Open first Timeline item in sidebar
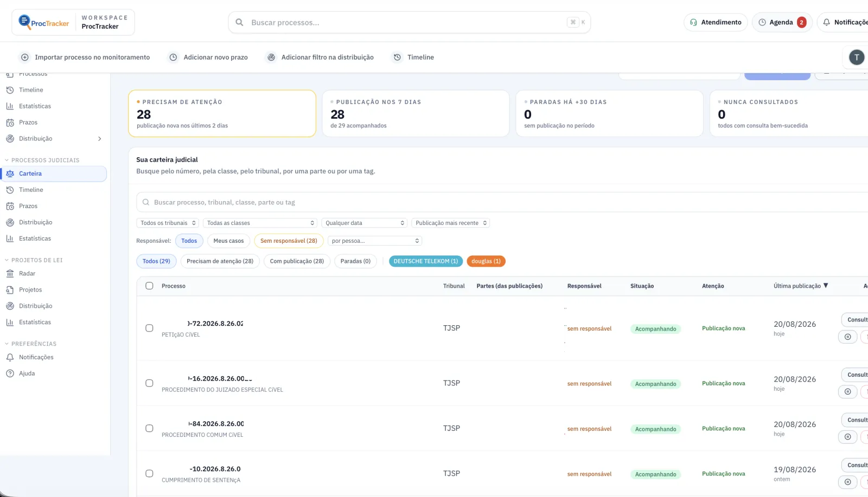Viewport: 868px width, 497px height. tap(31, 90)
